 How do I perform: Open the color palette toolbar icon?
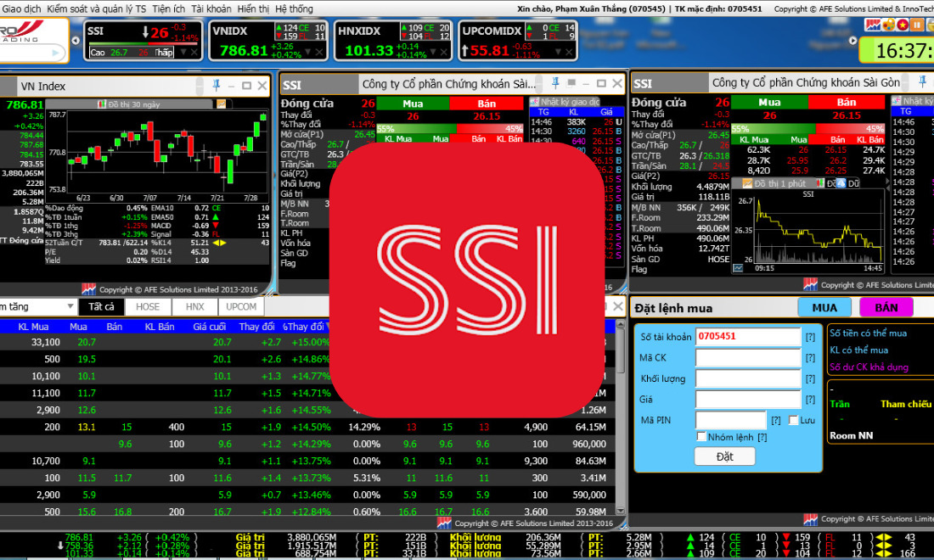pos(888,25)
